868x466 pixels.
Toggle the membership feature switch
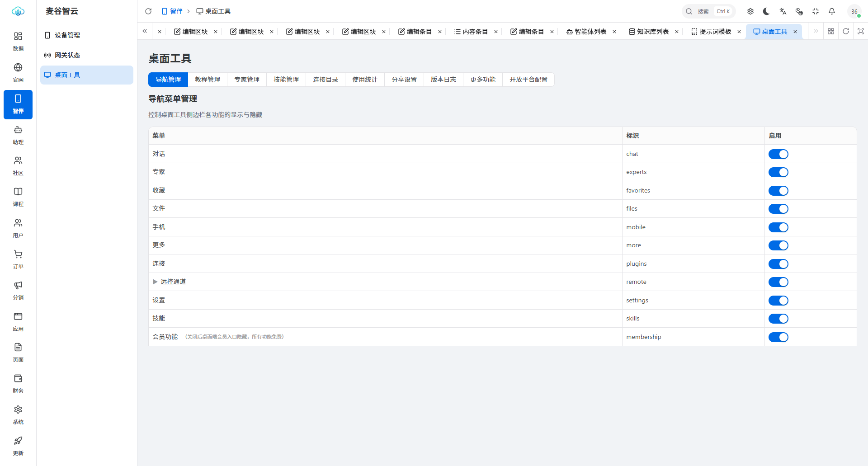point(778,337)
